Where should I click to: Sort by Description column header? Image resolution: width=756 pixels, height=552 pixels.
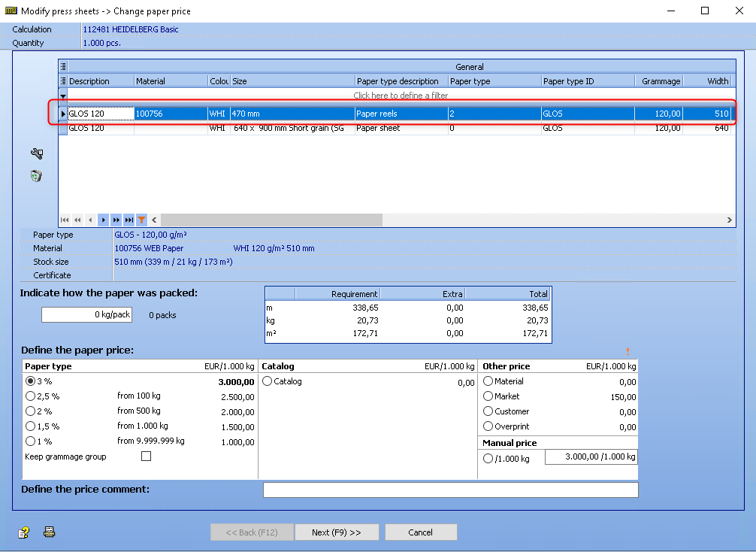coord(101,81)
